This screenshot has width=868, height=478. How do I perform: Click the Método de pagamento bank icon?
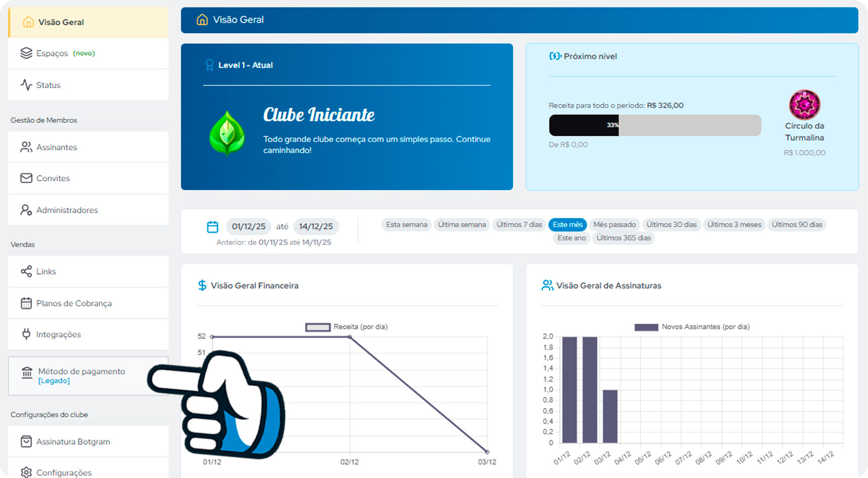point(27,373)
